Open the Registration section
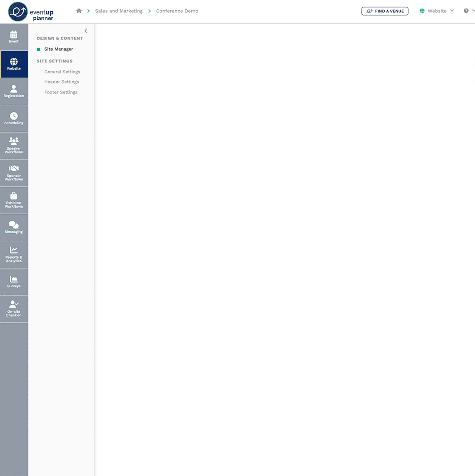 point(14,91)
